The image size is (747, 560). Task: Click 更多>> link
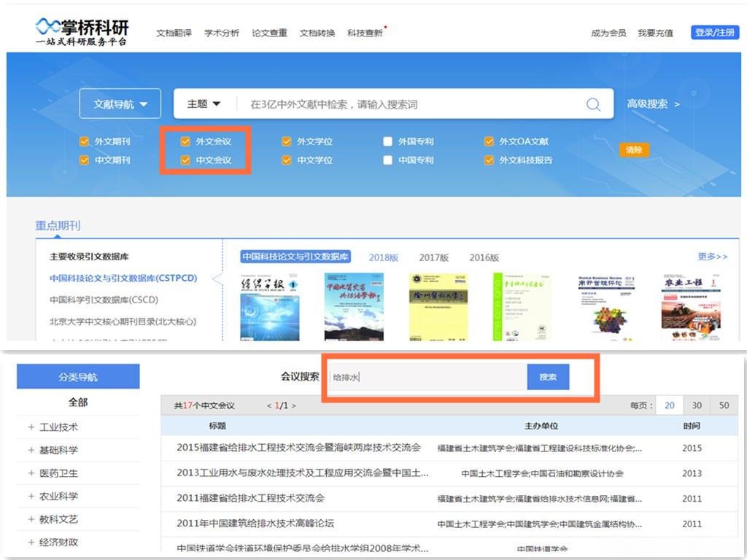[x=713, y=257]
